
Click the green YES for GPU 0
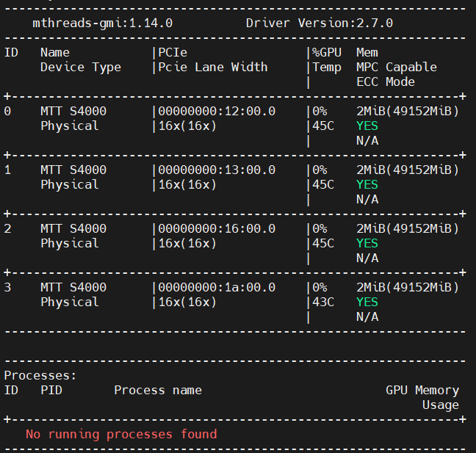[367, 126]
